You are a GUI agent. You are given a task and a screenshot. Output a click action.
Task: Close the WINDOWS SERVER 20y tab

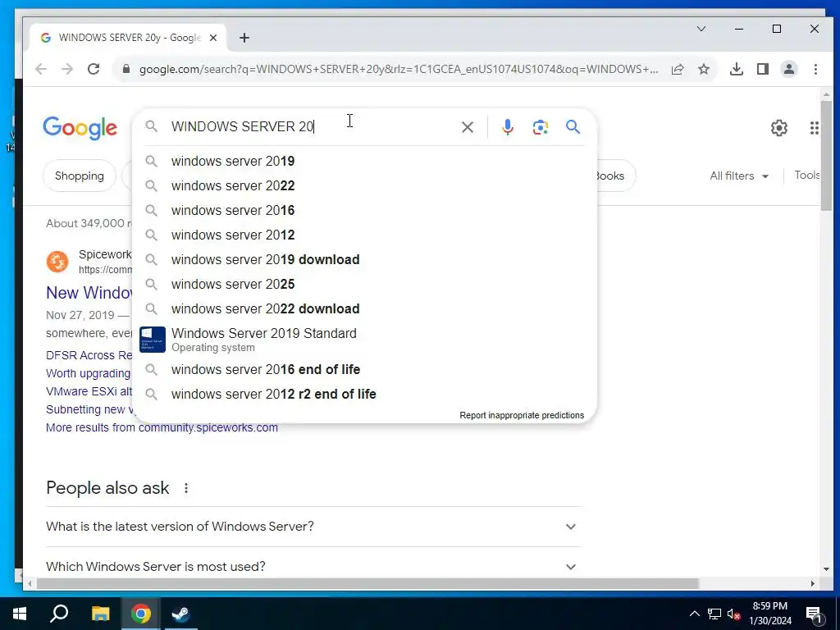[x=213, y=38]
